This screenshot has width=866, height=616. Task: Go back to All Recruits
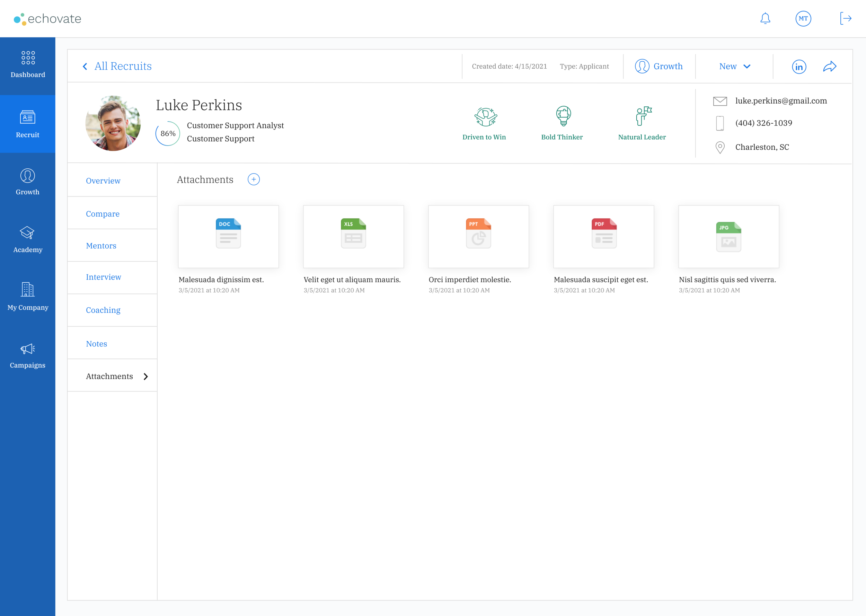(x=123, y=66)
